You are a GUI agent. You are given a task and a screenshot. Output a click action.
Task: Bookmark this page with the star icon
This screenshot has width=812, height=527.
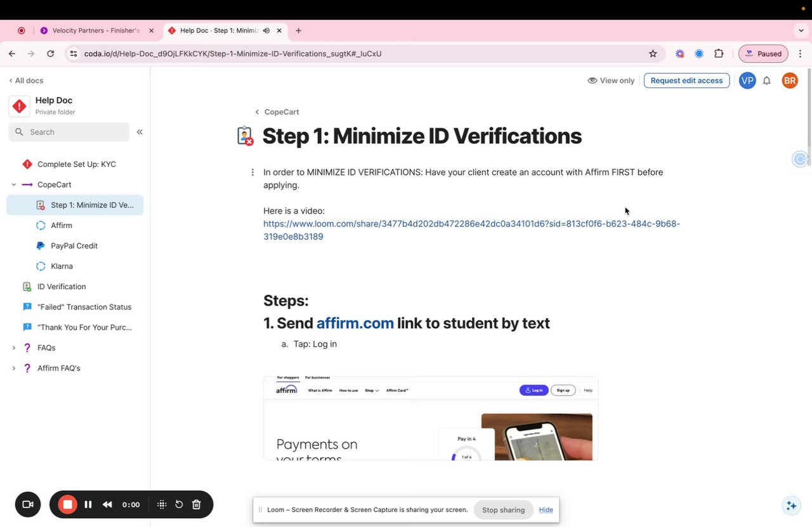pos(653,54)
